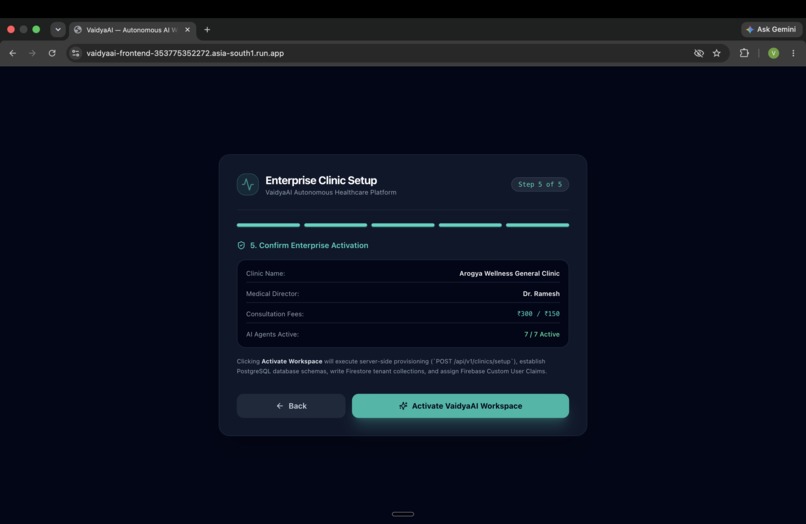Image resolution: width=806 pixels, height=524 pixels.
Task: Open the Chrome three-dot menu
Action: [x=793, y=53]
